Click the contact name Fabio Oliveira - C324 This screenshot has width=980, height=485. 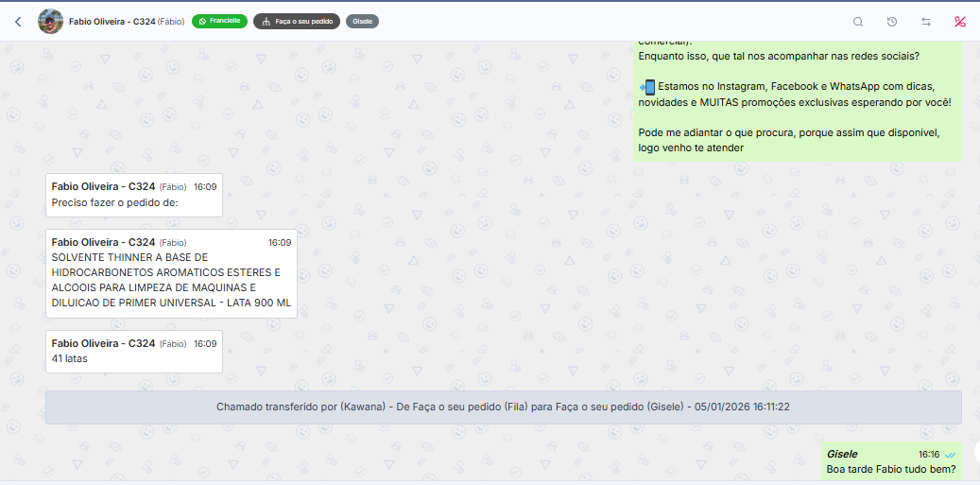[x=112, y=22]
